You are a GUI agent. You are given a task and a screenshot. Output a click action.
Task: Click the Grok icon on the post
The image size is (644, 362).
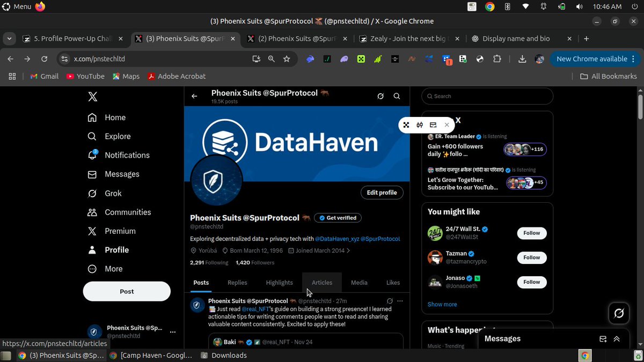[x=390, y=301]
